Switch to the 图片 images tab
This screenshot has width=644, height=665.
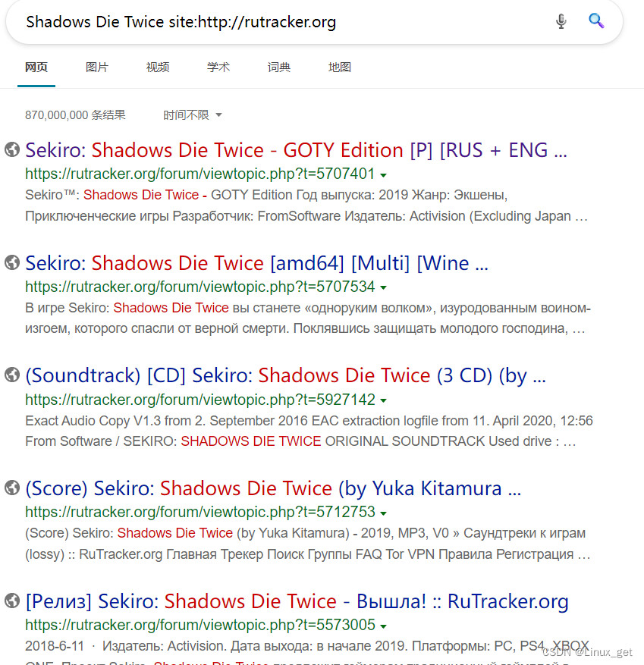coord(97,67)
